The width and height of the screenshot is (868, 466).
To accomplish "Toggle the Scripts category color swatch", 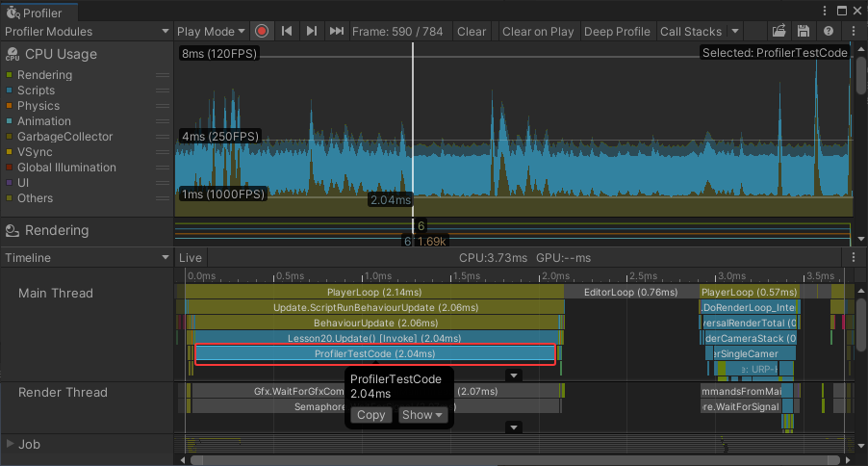I will (x=10, y=91).
